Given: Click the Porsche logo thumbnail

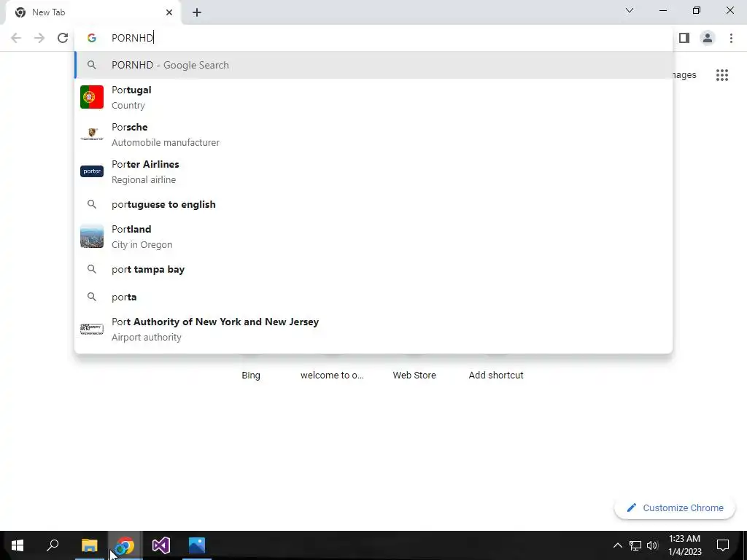Looking at the screenshot, I should (x=92, y=134).
